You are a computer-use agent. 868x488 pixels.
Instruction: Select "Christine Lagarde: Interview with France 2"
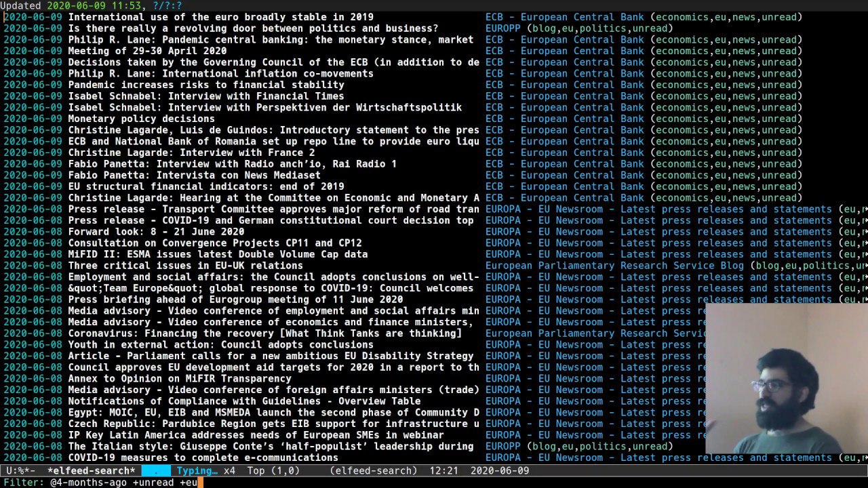click(x=191, y=152)
